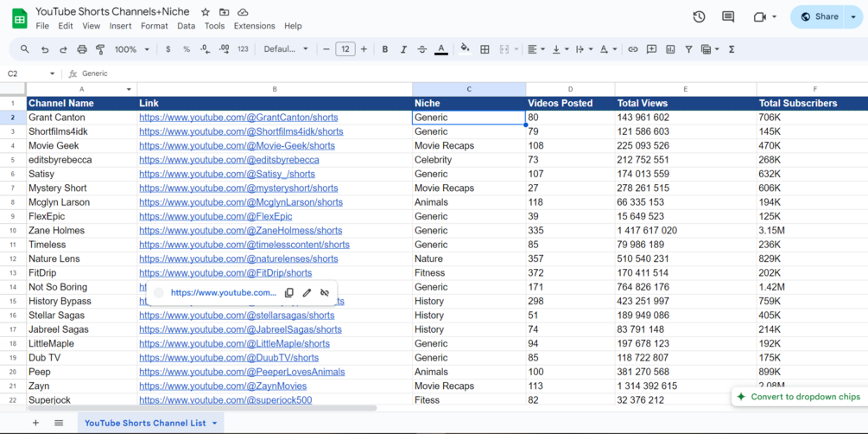Viewport: 868px width, 434px height.
Task: Open the File menu
Action: (x=42, y=26)
